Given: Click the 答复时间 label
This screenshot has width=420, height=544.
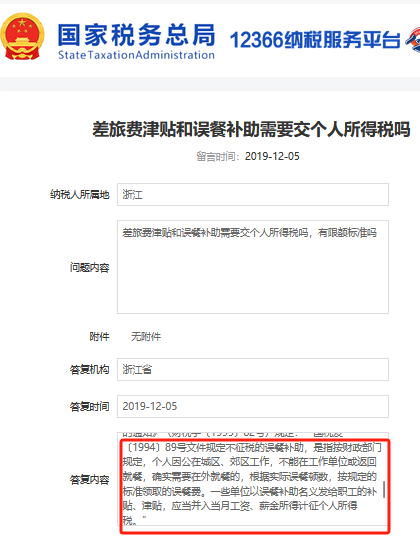Looking at the screenshot, I should [x=89, y=406].
